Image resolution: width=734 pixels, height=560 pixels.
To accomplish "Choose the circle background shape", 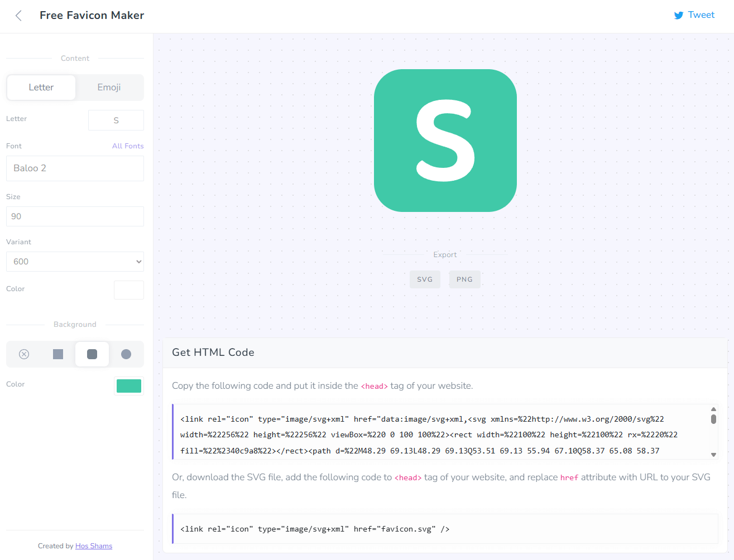I will 126,354.
